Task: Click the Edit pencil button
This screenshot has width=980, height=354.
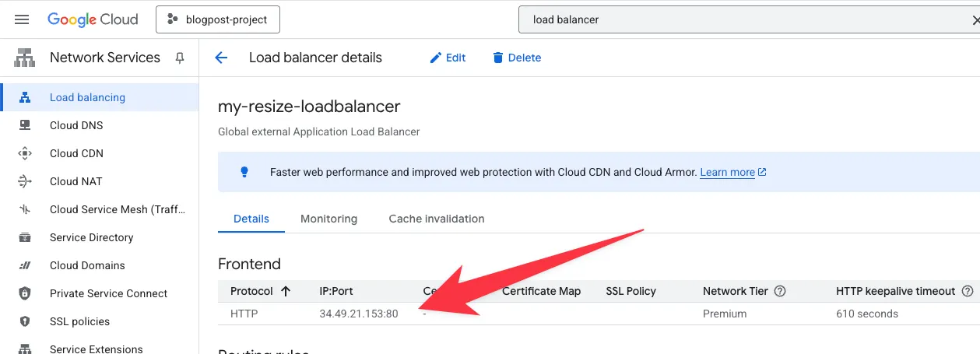Action: point(448,58)
